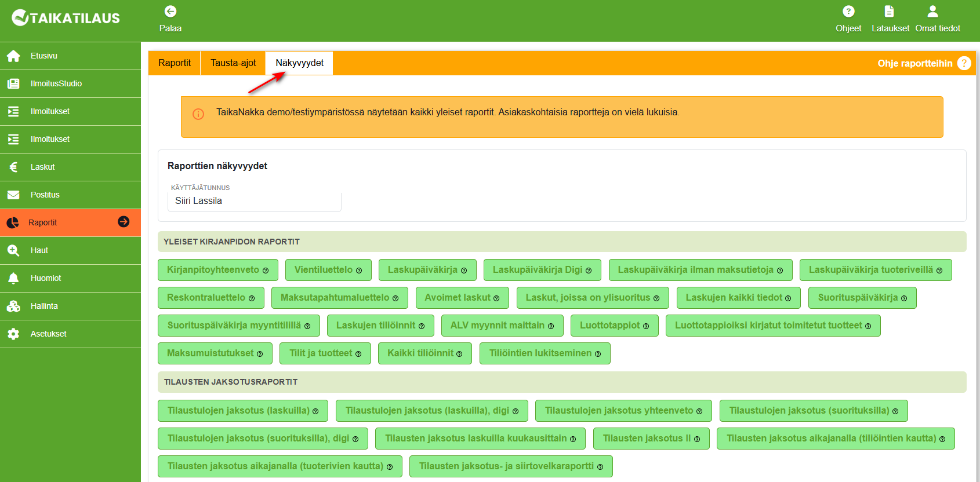Open Huomiot bell icon in sidebar
The height and width of the screenshot is (482, 980).
pos(13,279)
